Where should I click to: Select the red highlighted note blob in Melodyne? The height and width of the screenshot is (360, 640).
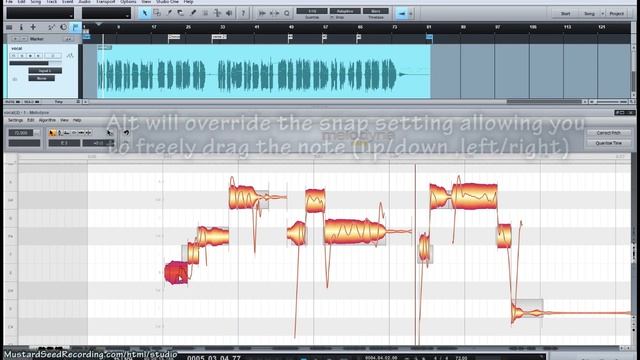tap(176, 273)
